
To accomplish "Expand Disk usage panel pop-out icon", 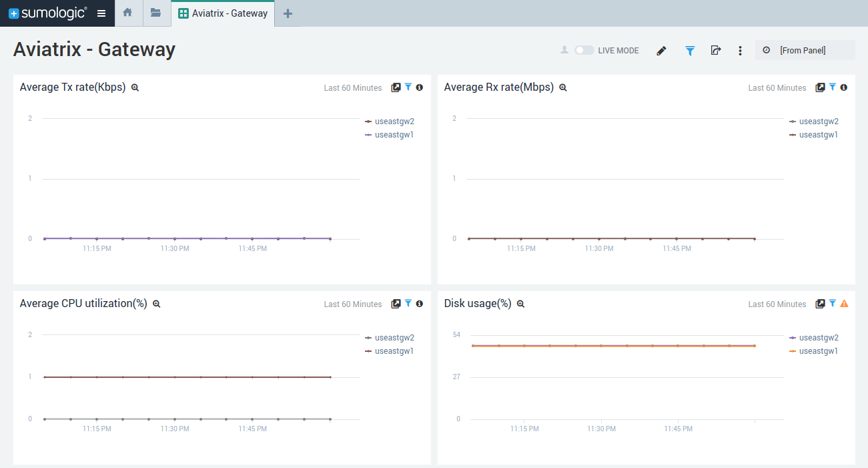I will [820, 304].
